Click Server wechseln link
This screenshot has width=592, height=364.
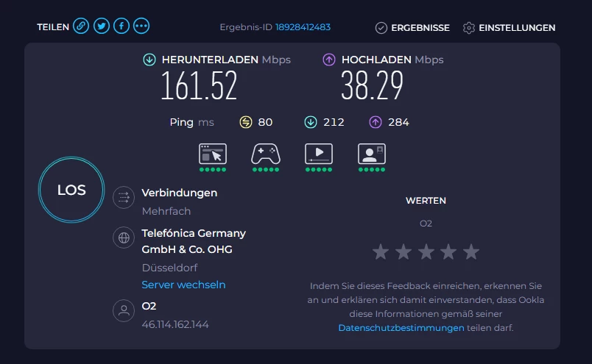[183, 285]
